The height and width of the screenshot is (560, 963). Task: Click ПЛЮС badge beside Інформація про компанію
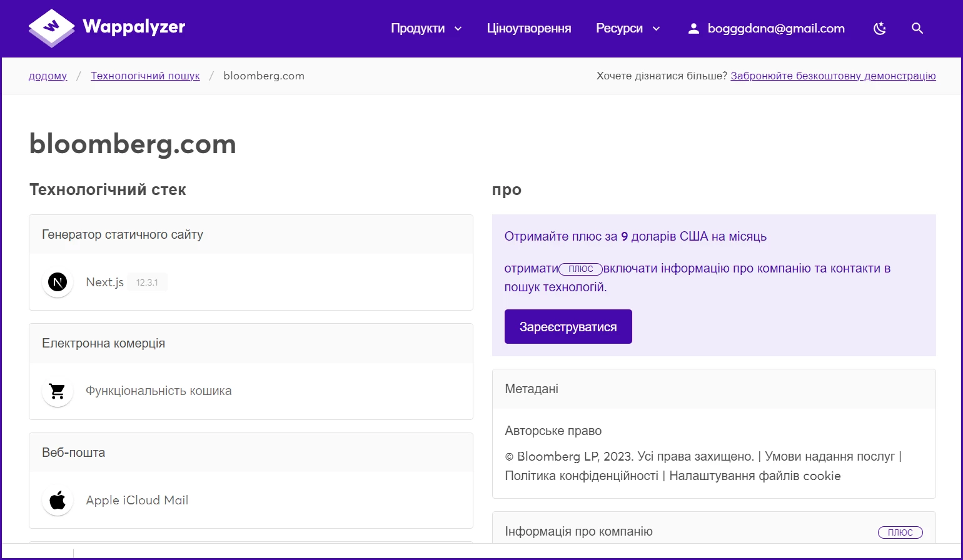tap(900, 532)
